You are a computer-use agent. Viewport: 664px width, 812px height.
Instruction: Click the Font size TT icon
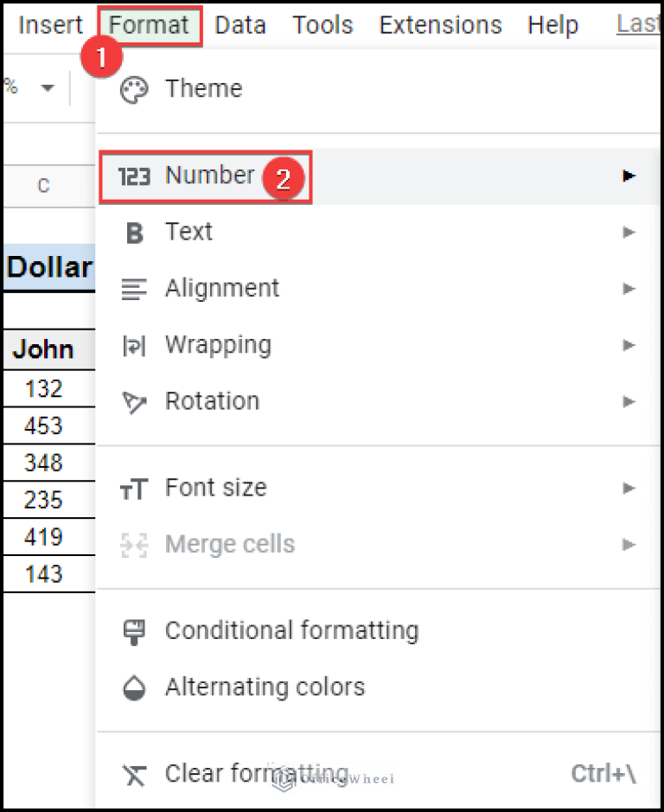pyautogui.click(x=134, y=487)
